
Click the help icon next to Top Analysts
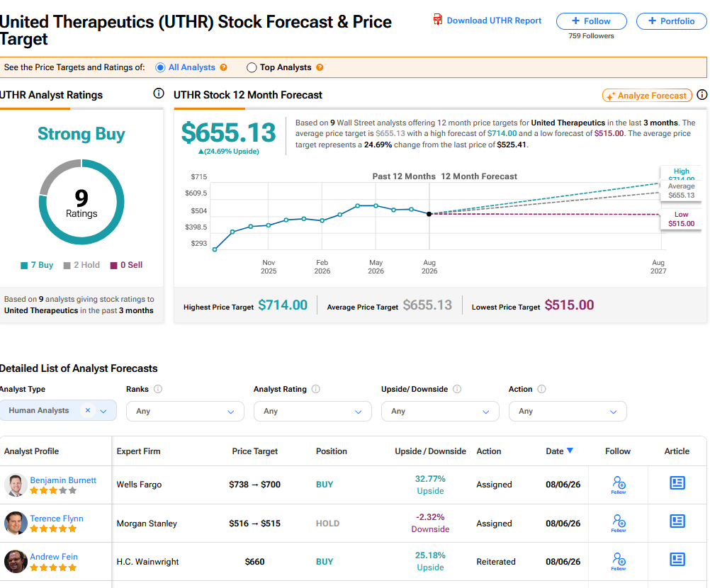320,67
